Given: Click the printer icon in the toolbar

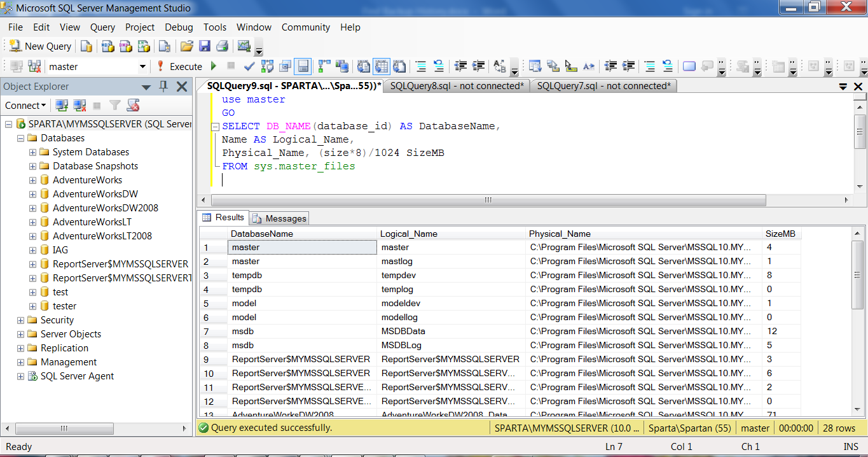Looking at the screenshot, I should (x=222, y=46).
